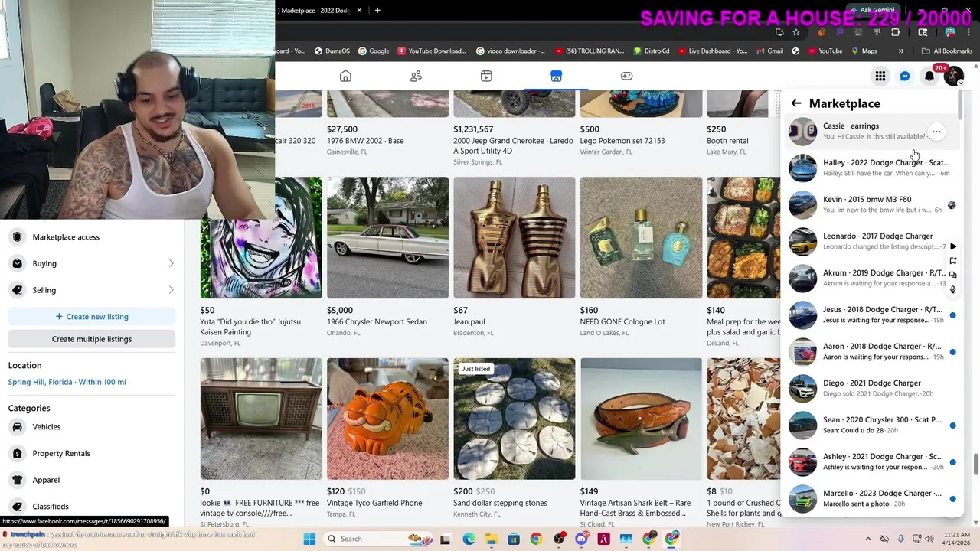This screenshot has height=551, width=980.
Task: Open Microsoft Edge from taskbar
Action: (x=468, y=539)
